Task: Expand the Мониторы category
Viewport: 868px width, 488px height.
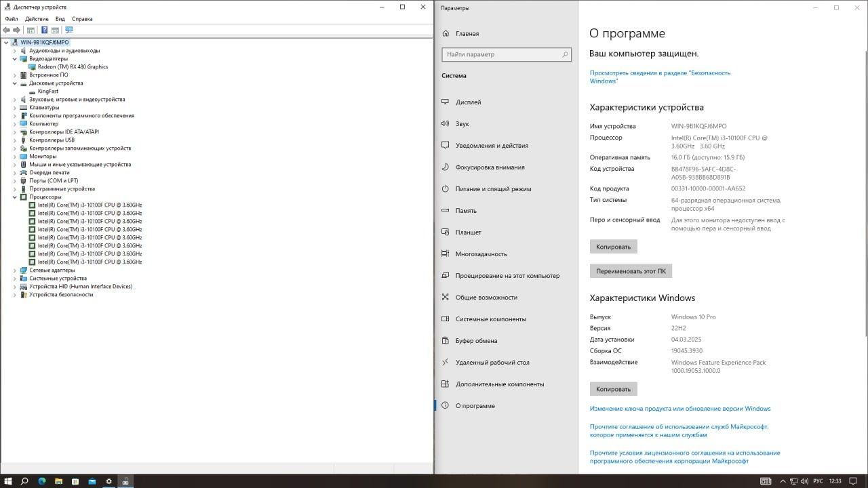Action: (15, 156)
